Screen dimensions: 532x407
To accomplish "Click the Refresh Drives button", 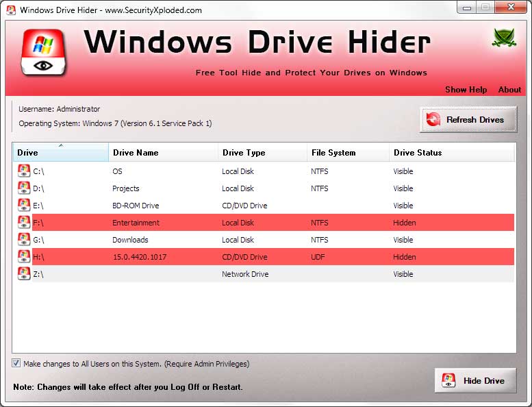I will pyautogui.click(x=468, y=119).
